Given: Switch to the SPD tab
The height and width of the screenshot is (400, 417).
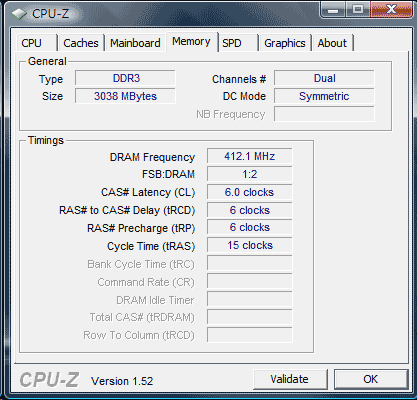Looking at the screenshot, I should (238, 43).
